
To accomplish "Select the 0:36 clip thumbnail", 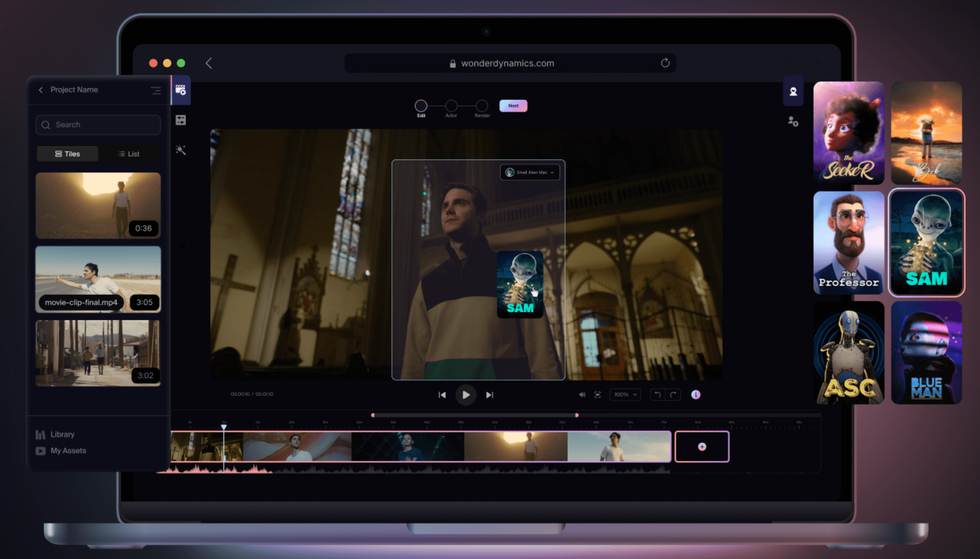I will [98, 205].
